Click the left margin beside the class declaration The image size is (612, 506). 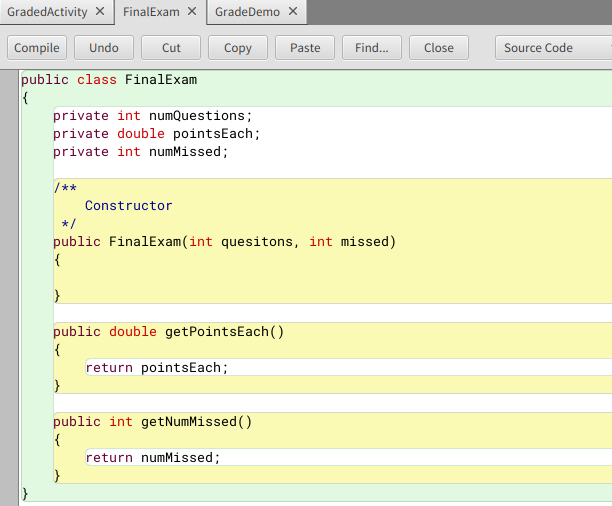pos(9,80)
